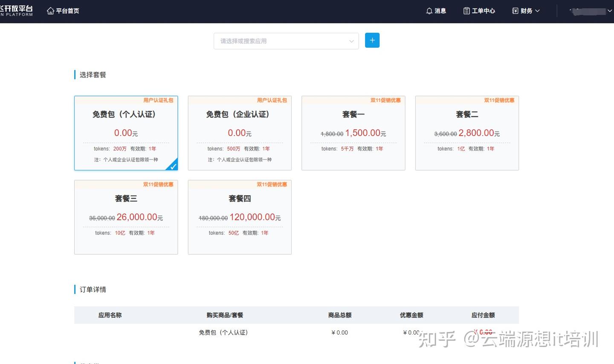Select the 财务 finance icon
Image resolution: width=614 pixels, height=364 pixels.
point(515,11)
